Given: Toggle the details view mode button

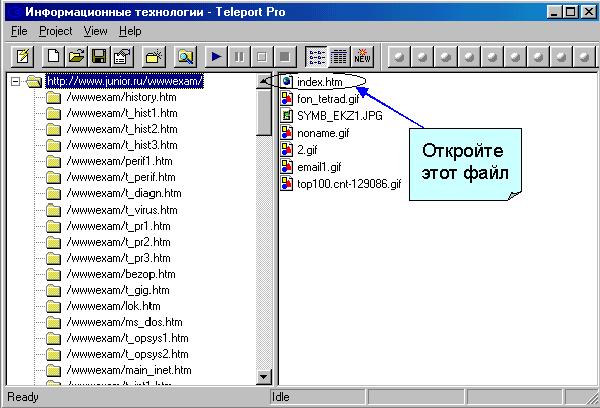Looking at the screenshot, I should pyautogui.click(x=338, y=56).
